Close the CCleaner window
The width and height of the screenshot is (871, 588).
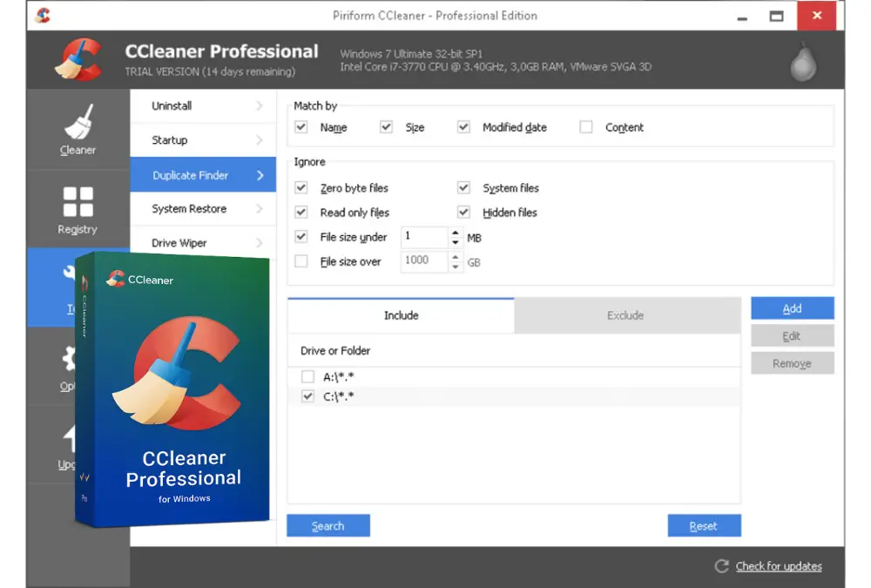click(817, 16)
